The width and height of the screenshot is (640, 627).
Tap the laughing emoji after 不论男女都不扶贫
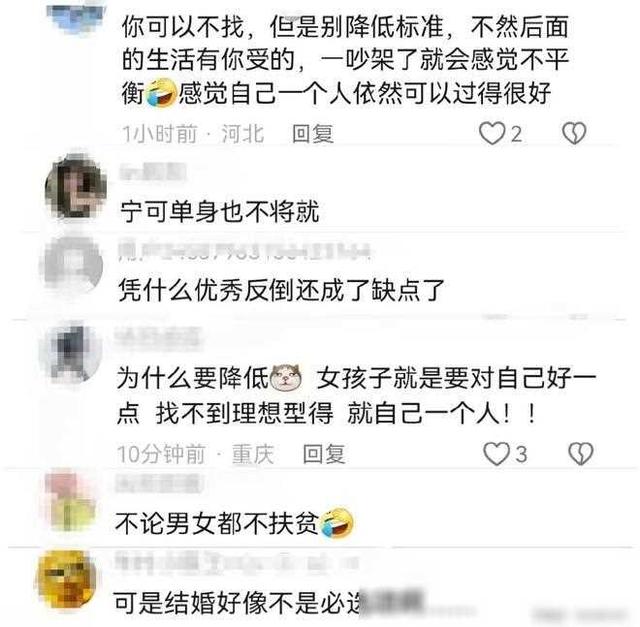click(337, 523)
